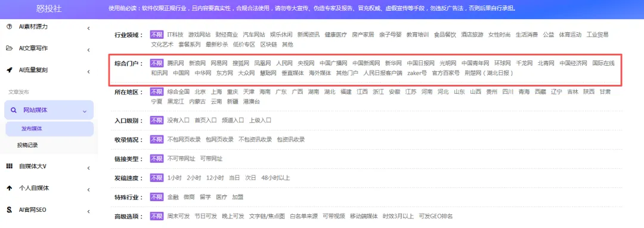Enable the 移动端媒体 advanced option
The height and width of the screenshot is (228, 644).
pyautogui.click(x=364, y=216)
